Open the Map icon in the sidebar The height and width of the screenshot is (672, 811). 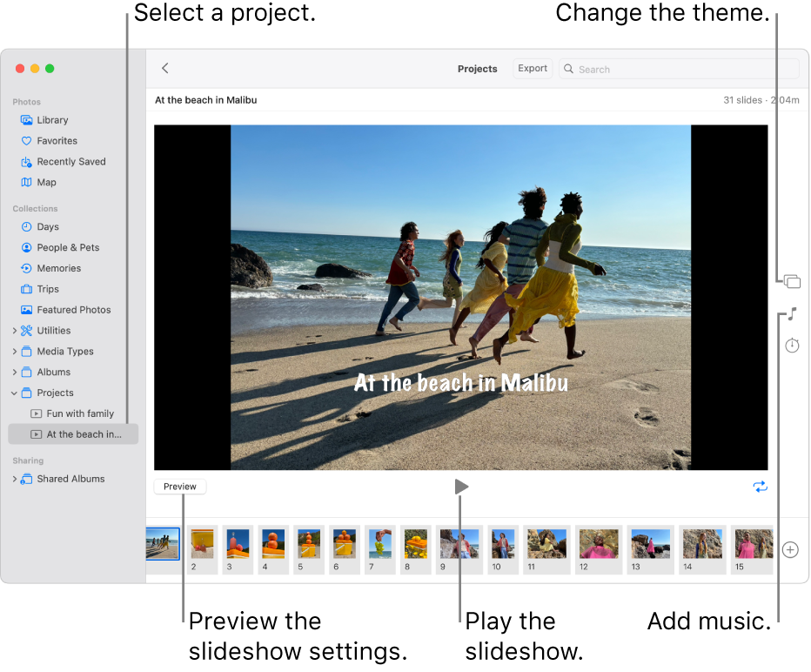(26, 182)
